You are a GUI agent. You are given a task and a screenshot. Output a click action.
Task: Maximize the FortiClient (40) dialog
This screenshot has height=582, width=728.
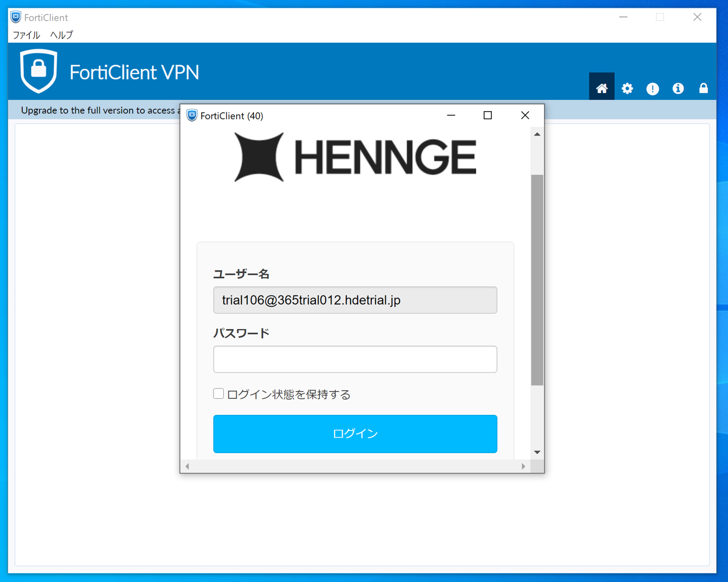coord(488,115)
